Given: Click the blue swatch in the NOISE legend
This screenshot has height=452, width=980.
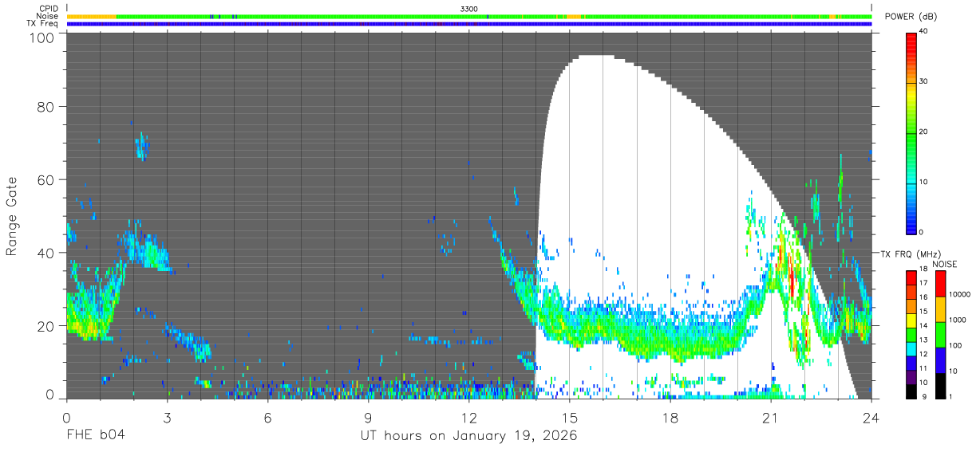Looking at the screenshot, I should 940,360.
